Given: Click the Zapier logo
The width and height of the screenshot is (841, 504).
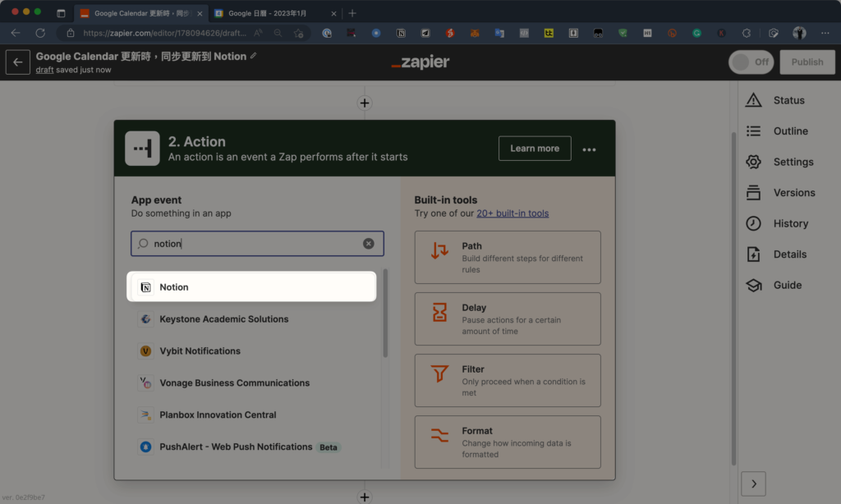Looking at the screenshot, I should coord(420,62).
